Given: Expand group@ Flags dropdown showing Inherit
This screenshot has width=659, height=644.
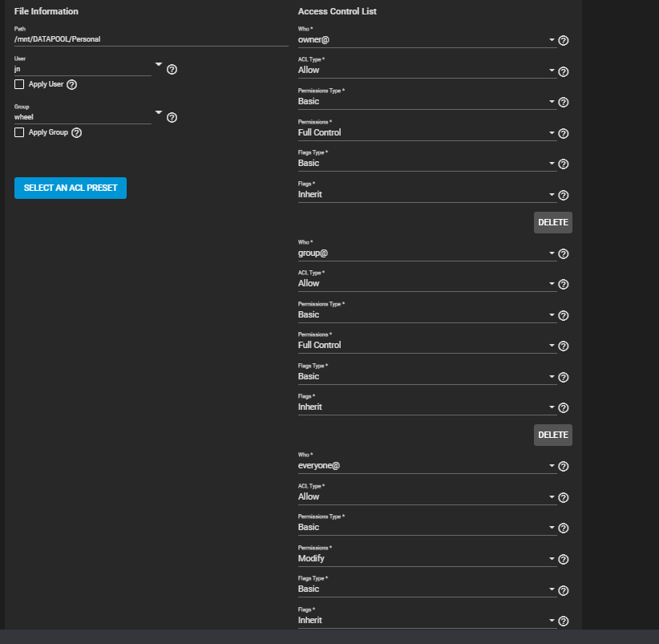Looking at the screenshot, I should click(427, 407).
